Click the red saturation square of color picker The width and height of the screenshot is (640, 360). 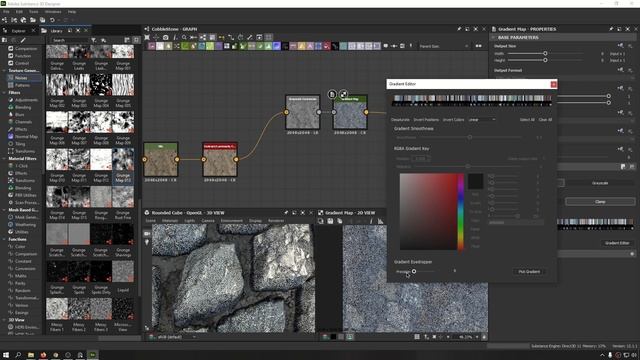pos(428,211)
